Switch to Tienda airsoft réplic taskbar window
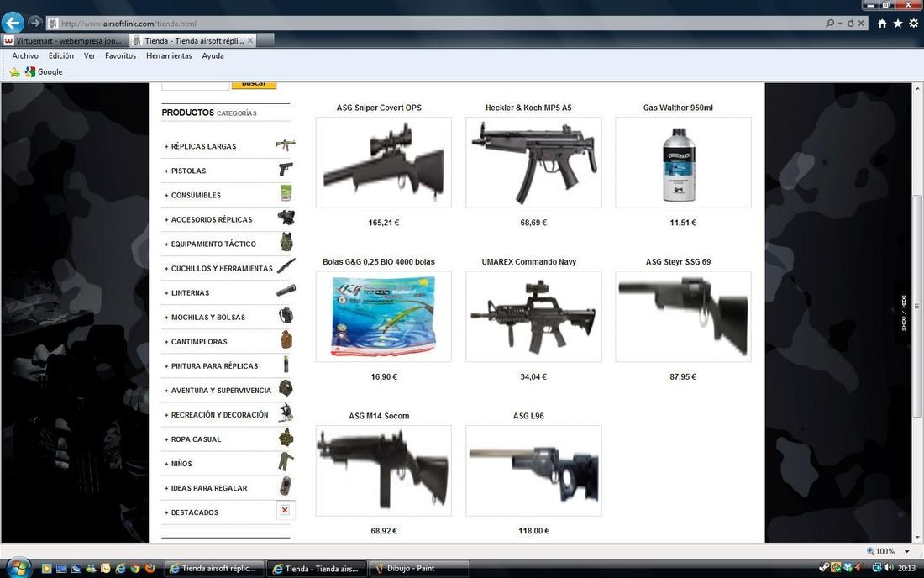Image resolution: width=924 pixels, height=578 pixels. pyautogui.click(x=214, y=569)
